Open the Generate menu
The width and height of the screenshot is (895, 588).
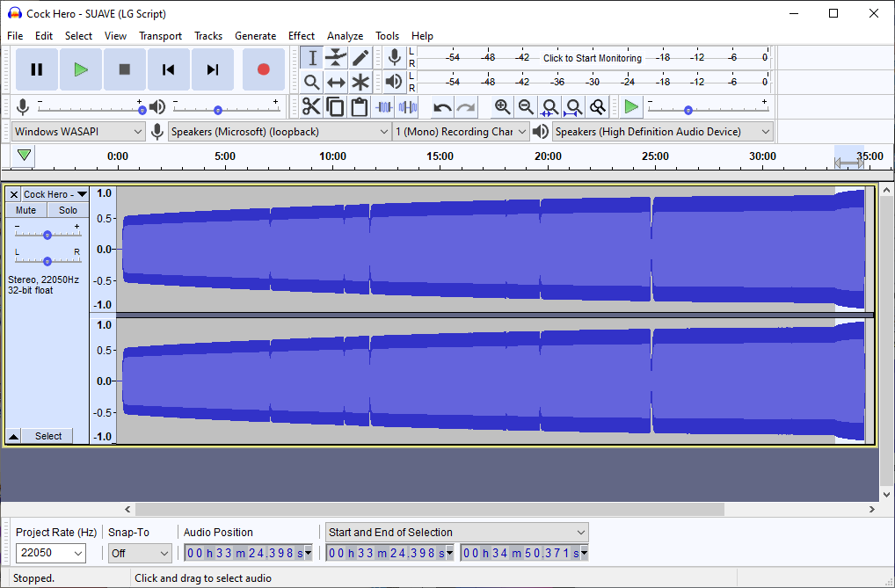255,35
